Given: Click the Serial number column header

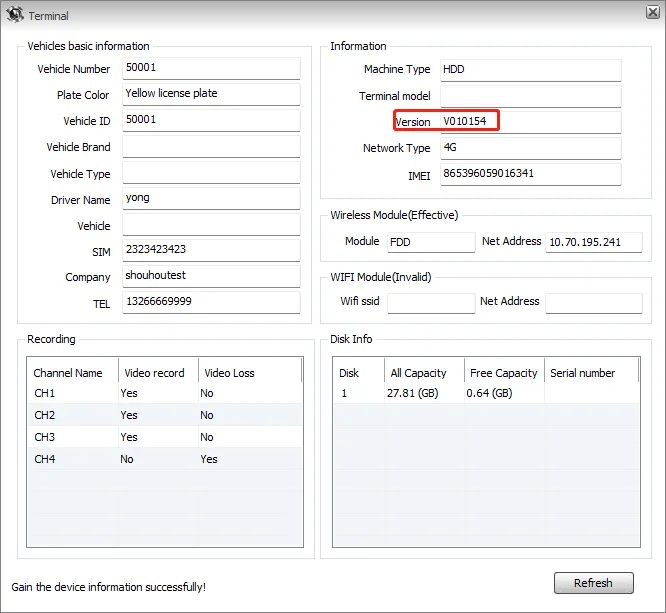Looking at the screenshot, I should point(592,373).
